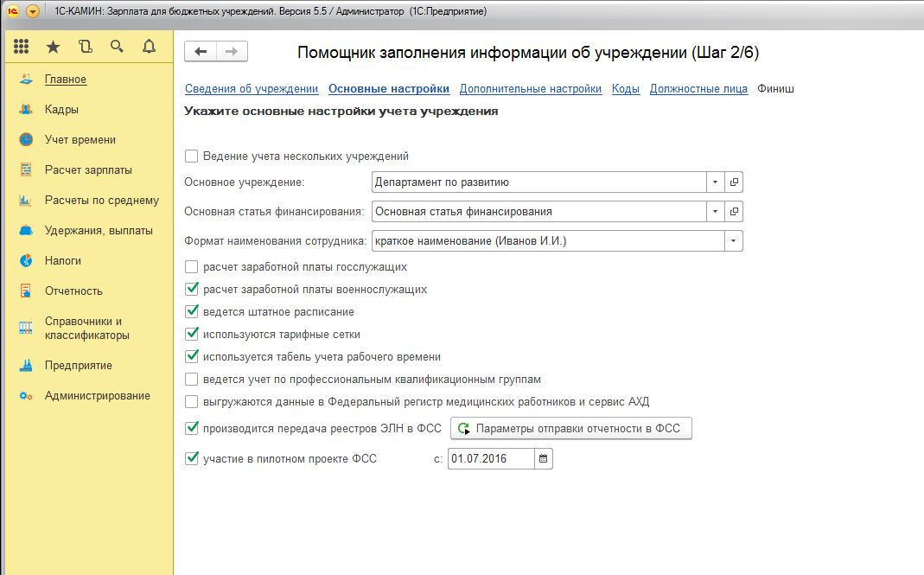The image size is (924, 575).
Task: Enable Ведение учета нескольких учреждений checkbox
Action: point(192,157)
